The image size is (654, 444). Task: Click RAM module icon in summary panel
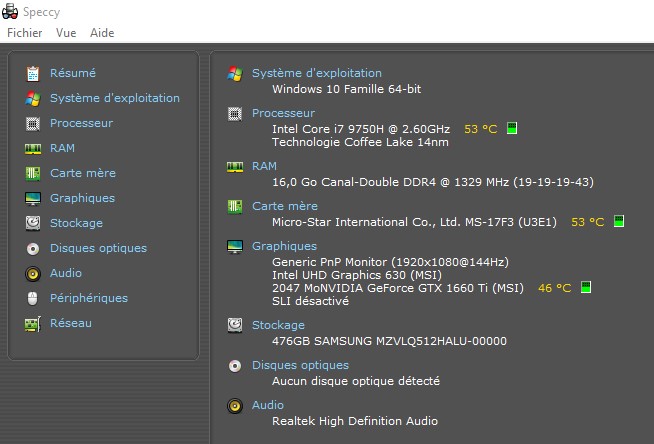point(235,167)
